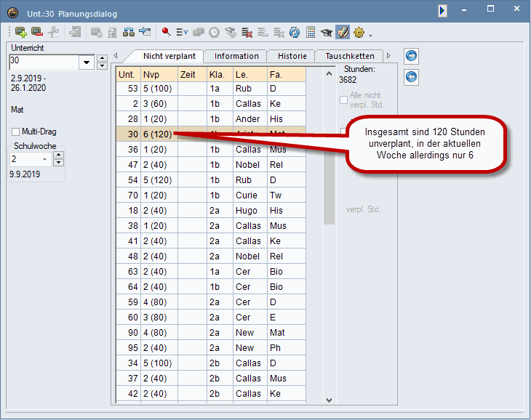Image resolution: width=531 pixels, height=420 pixels.
Task: Click the blue right-arrow round button
Action: coord(411,56)
